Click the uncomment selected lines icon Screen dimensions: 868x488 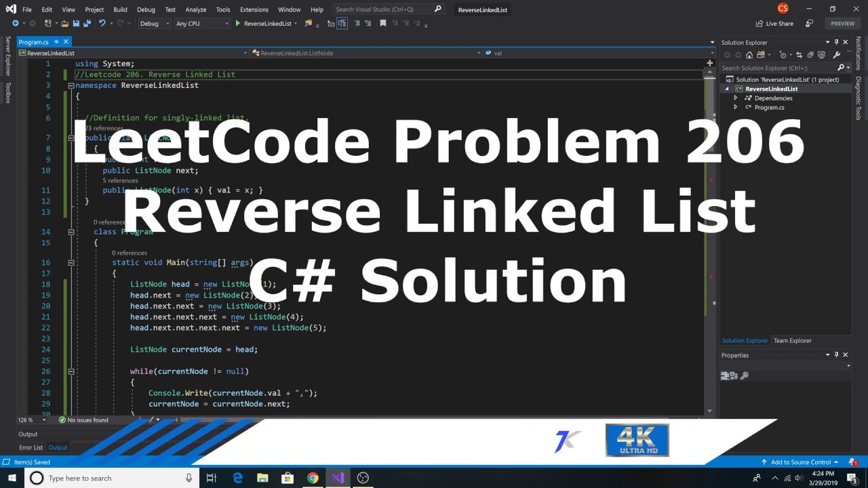[368, 23]
